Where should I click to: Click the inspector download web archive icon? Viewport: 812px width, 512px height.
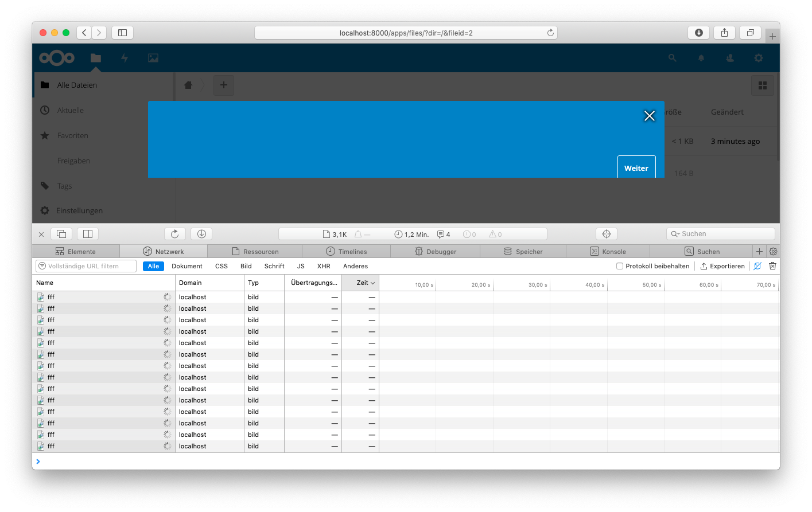click(x=201, y=234)
